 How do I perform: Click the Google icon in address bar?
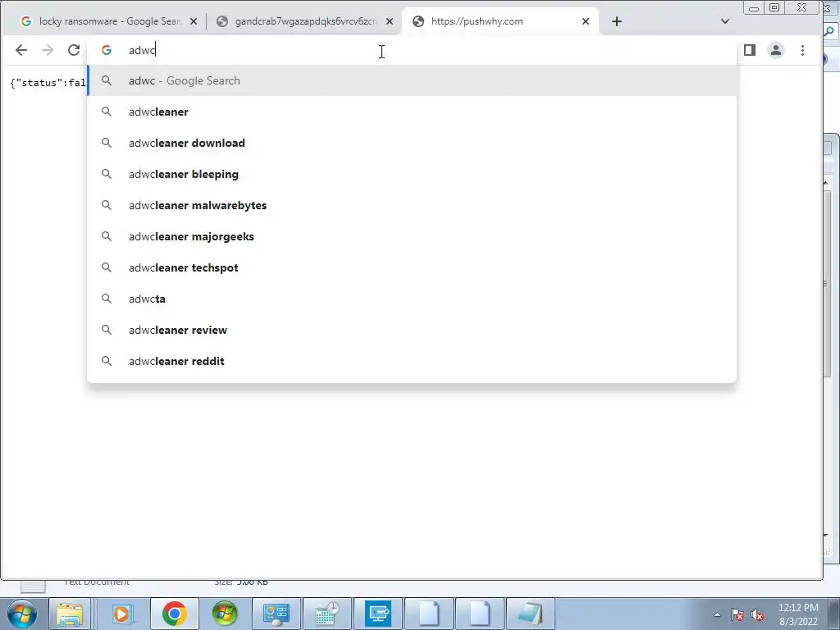[107, 50]
